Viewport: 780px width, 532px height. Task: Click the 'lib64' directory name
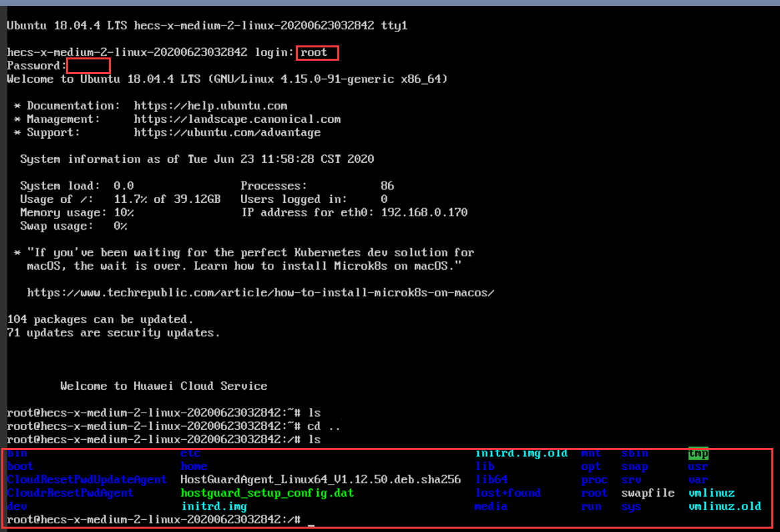tap(492, 480)
